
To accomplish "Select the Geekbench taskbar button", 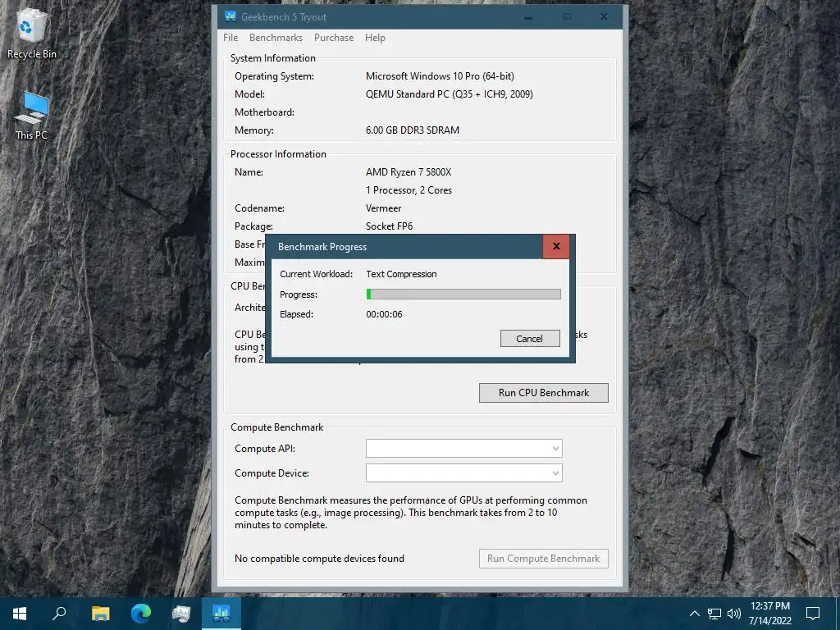I will pos(221,614).
